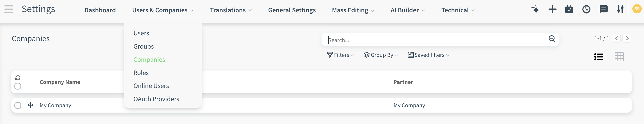Click the AI sparkle icon
This screenshot has height=124, width=644.
click(535, 9)
